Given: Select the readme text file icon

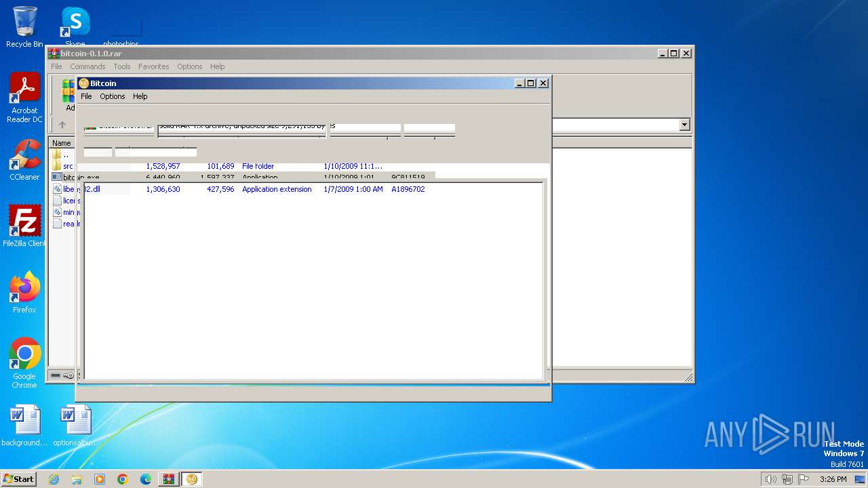Looking at the screenshot, I should [57, 224].
